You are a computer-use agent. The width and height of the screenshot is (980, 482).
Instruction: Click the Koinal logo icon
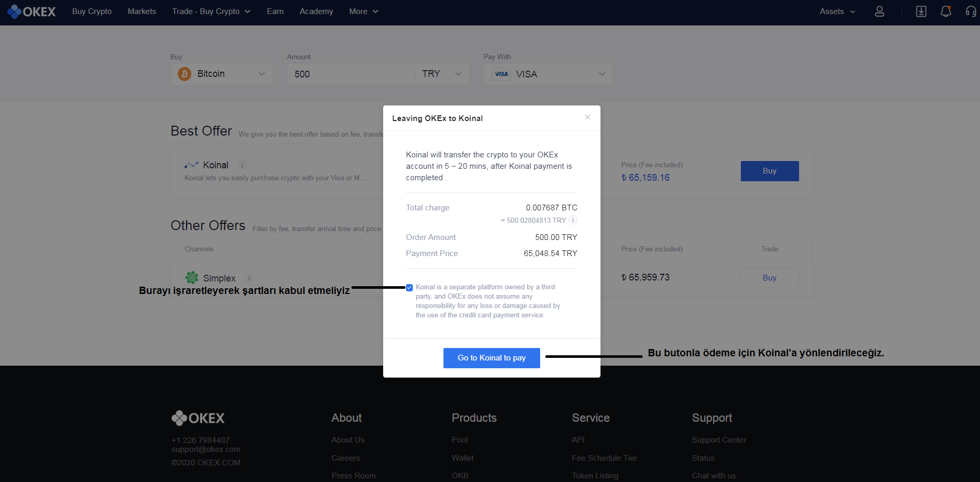pyautogui.click(x=191, y=165)
